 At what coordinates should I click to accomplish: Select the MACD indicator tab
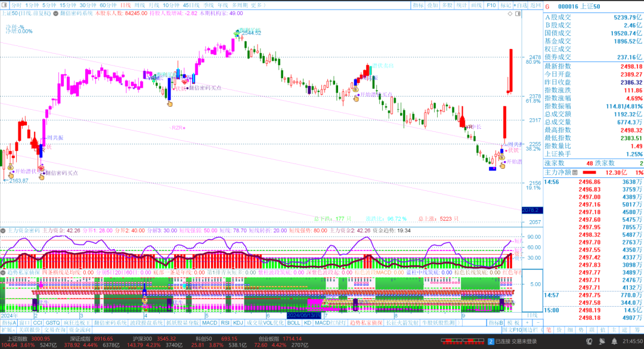(209, 323)
